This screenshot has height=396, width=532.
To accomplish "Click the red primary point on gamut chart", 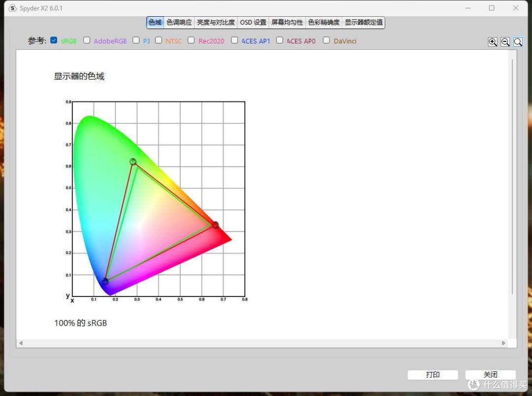I will point(215,225).
